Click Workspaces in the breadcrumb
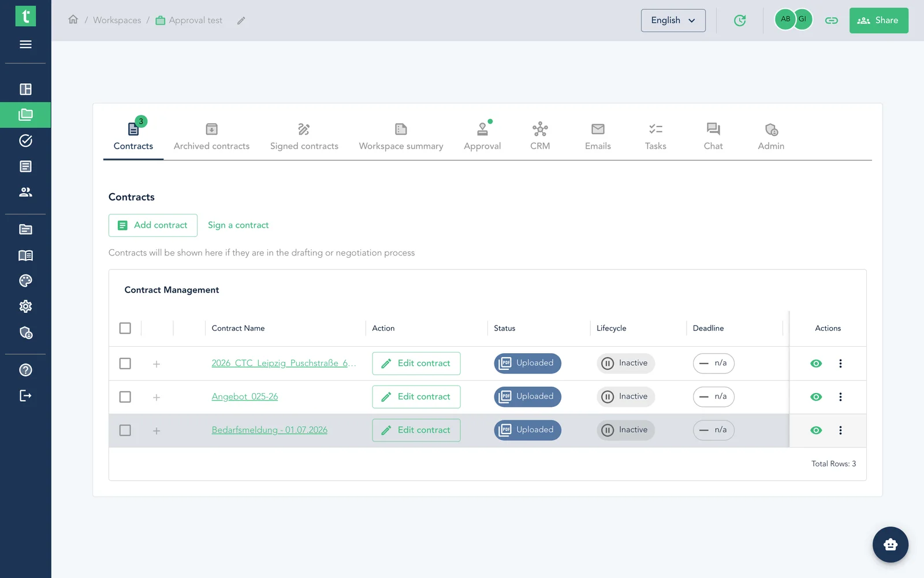Screen dimensions: 924x578 click(117, 20)
